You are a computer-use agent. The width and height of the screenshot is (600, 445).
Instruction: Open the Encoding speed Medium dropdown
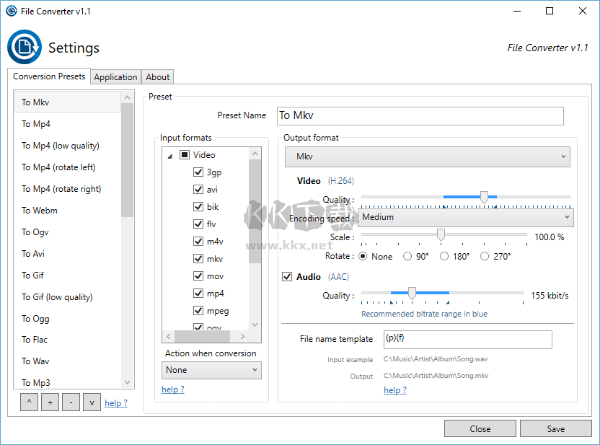(465, 216)
